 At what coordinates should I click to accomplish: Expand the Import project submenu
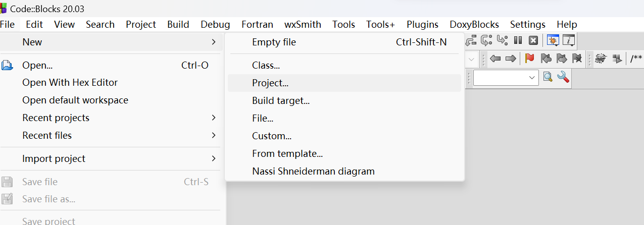pyautogui.click(x=112, y=158)
